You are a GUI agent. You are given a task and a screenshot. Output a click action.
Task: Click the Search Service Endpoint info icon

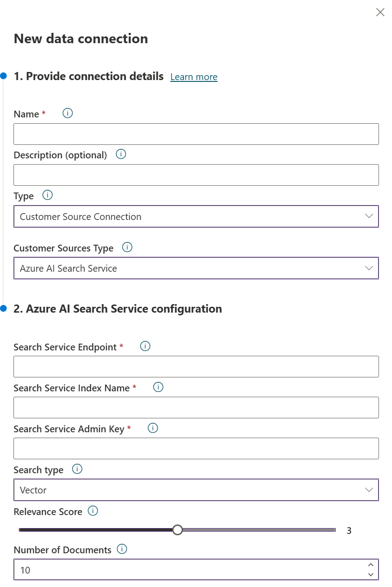click(x=145, y=346)
